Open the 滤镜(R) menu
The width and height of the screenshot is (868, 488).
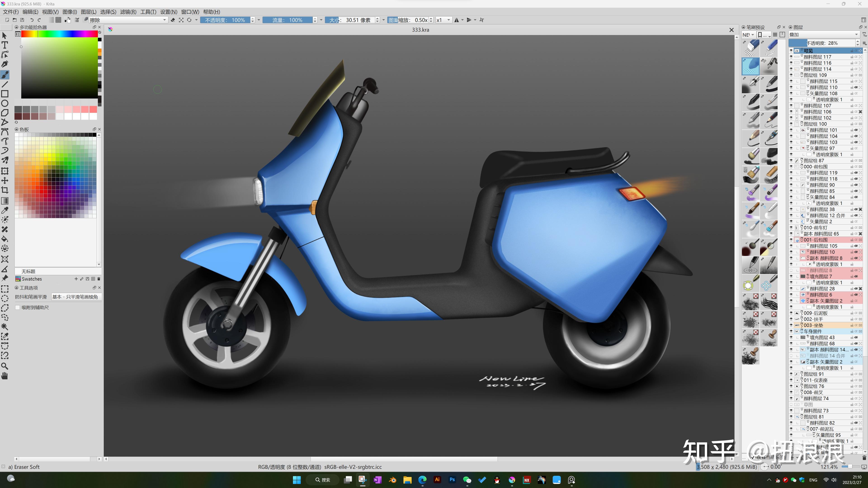(x=128, y=12)
